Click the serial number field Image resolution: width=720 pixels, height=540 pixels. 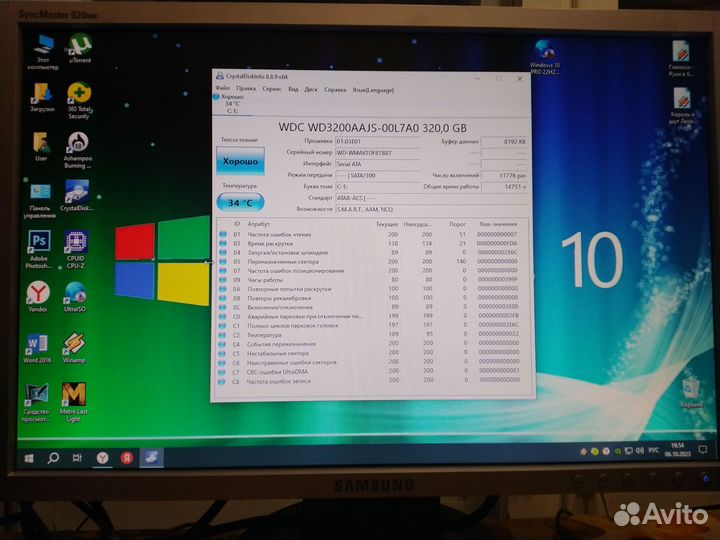(377, 152)
